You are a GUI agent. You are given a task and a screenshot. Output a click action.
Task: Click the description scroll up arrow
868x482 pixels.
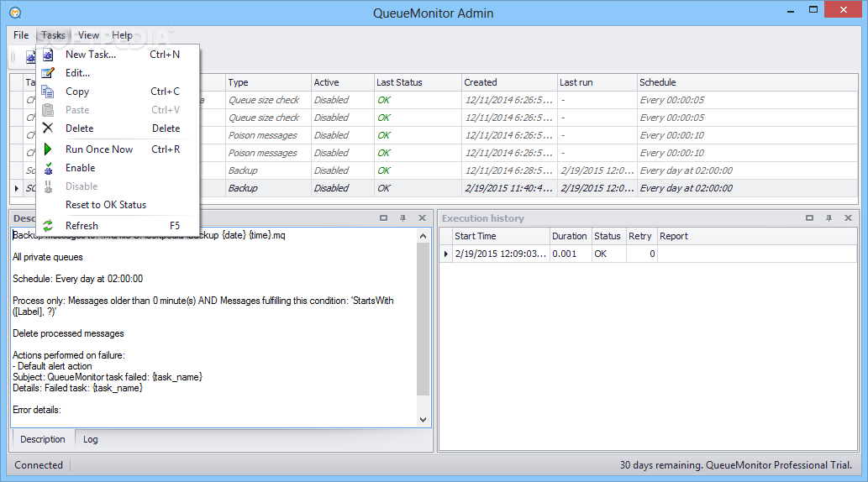(x=423, y=236)
